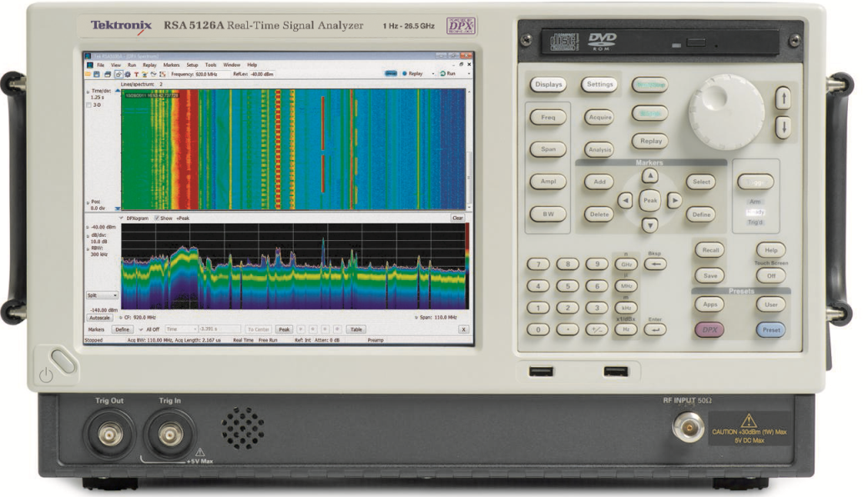This screenshot has width=868, height=497.
Task: Click the Table button in the Markers bar
Action: [x=356, y=329]
